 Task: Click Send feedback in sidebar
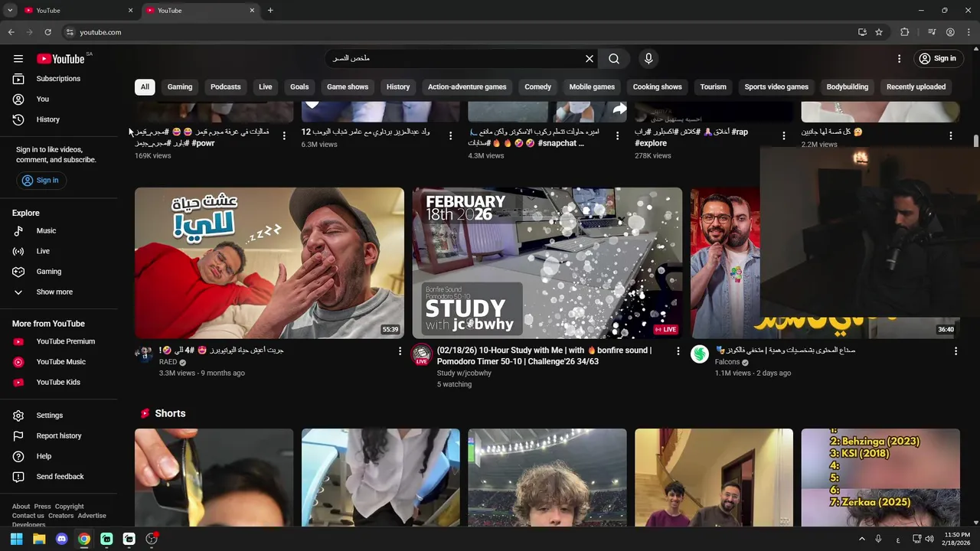tap(60, 477)
